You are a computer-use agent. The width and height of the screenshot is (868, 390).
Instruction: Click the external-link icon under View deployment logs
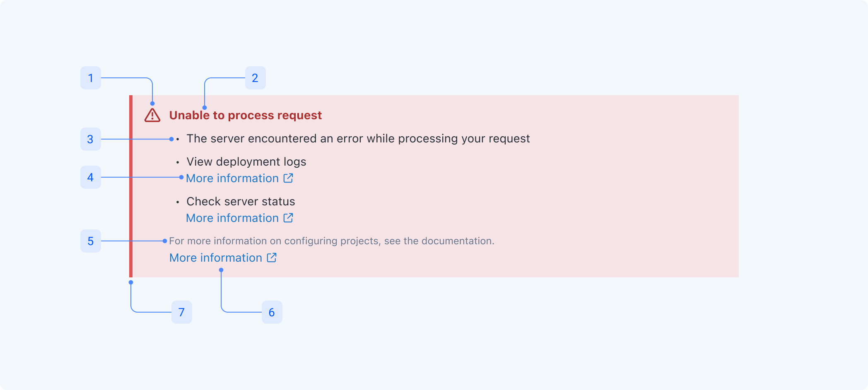click(288, 178)
